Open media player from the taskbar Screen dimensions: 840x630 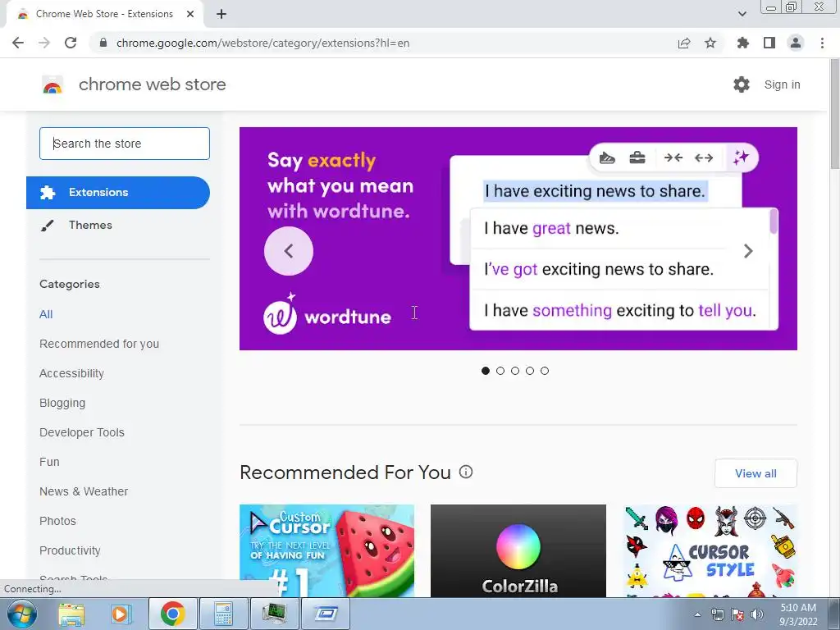click(x=121, y=614)
